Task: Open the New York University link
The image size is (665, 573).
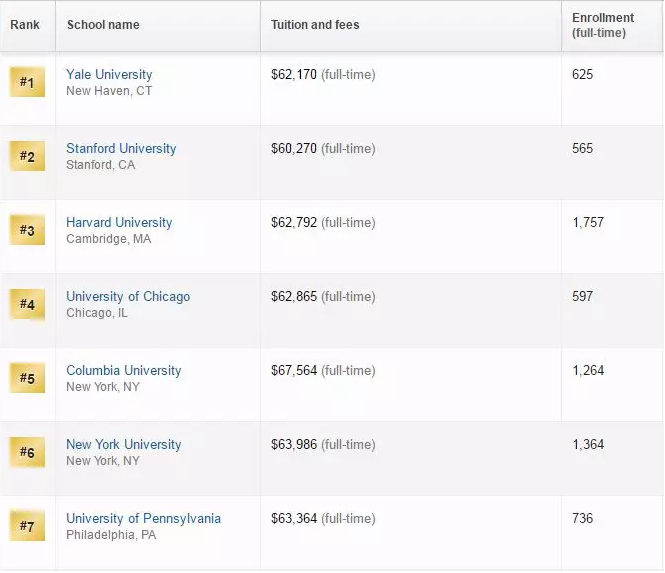Action: click(124, 445)
